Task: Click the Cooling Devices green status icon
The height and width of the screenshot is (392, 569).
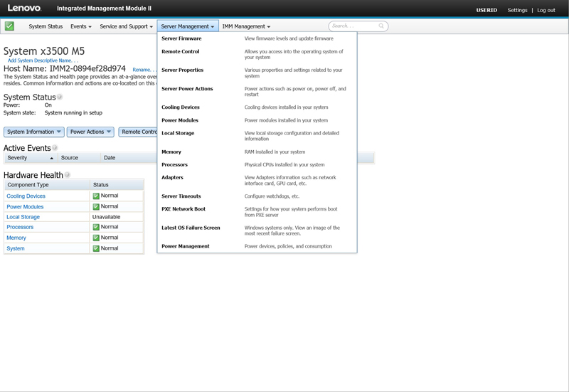Action: 96,196
